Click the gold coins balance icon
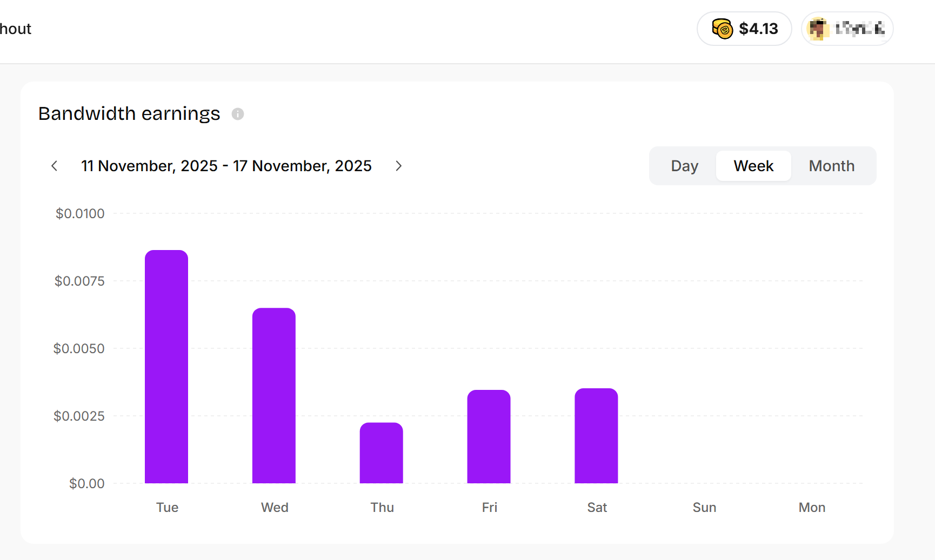 click(722, 29)
